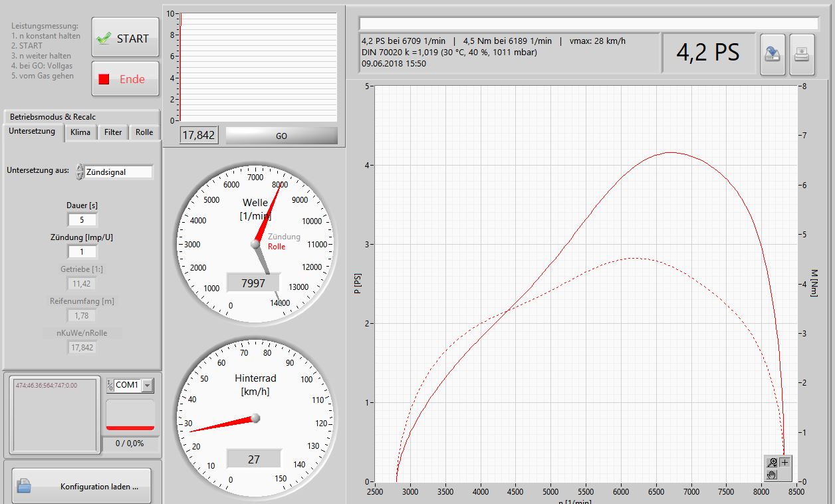Select the crosshair cursor tool in graph palette
Image resolution: width=835 pixels, height=504 pixels.
(784, 462)
